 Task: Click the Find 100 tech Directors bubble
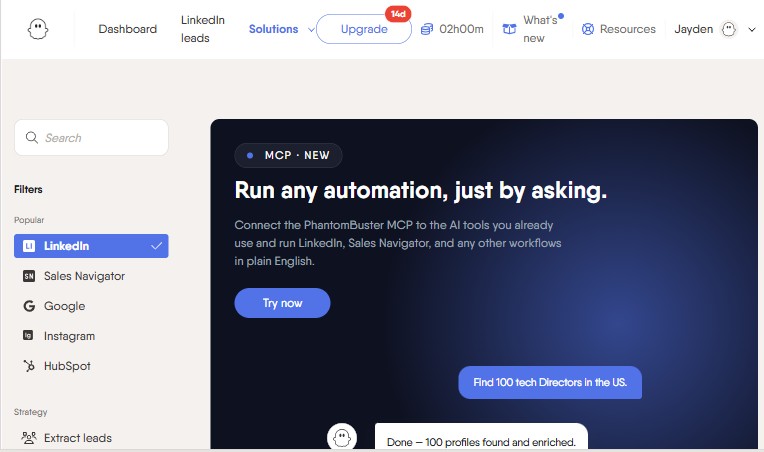coord(550,382)
